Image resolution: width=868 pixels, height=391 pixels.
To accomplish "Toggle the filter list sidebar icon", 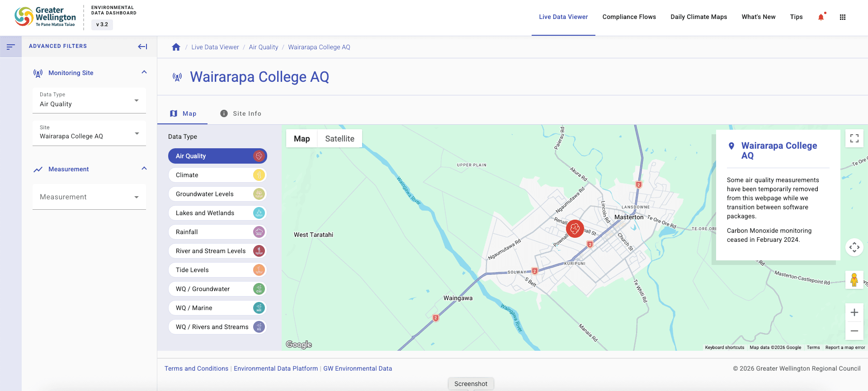I will [11, 47].
